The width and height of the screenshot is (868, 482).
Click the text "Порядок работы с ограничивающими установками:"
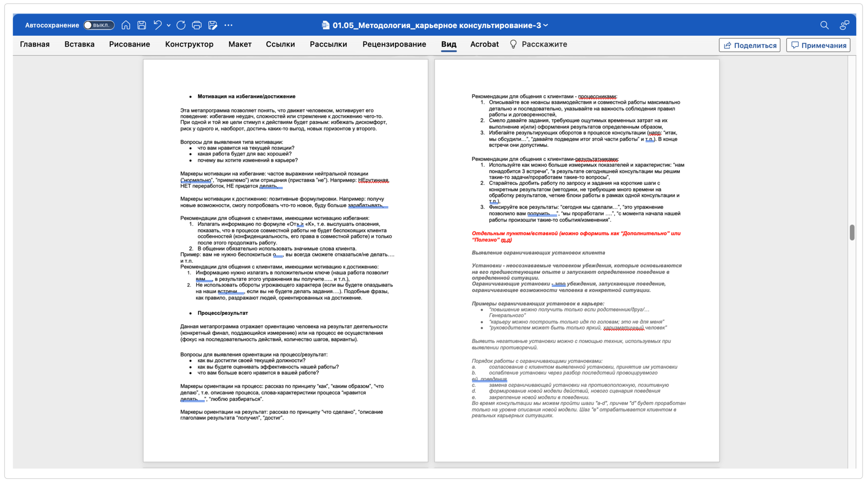pos(537,361)
